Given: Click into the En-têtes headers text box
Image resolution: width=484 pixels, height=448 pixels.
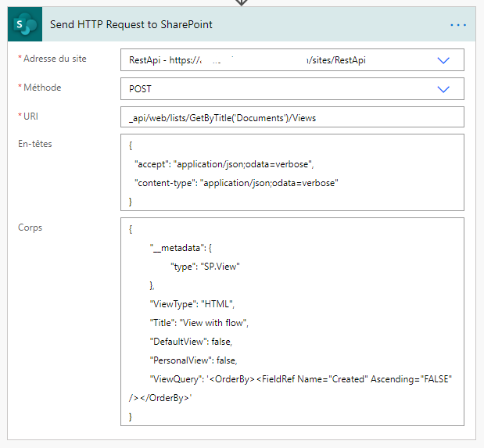Looking at the screenshot, I should pos(292,172).
